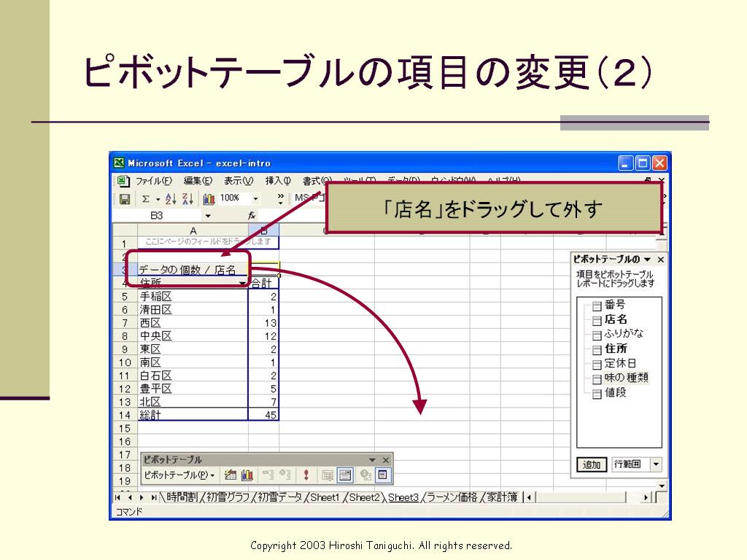Open Field Settings icon in PivotTable toolbar
The width and height of the screenshot is (747, 560).
365,475
